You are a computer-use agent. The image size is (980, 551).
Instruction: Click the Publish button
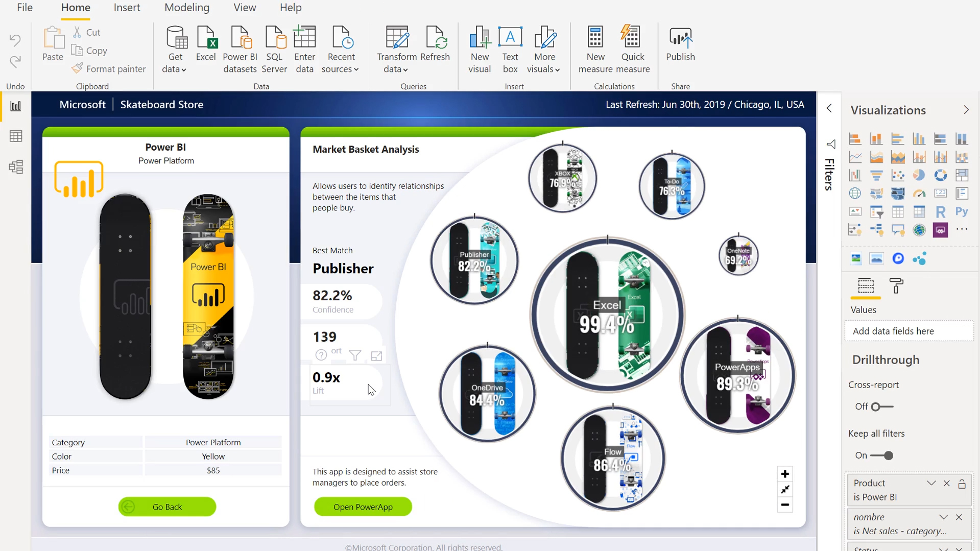click(x=680, y=44)
